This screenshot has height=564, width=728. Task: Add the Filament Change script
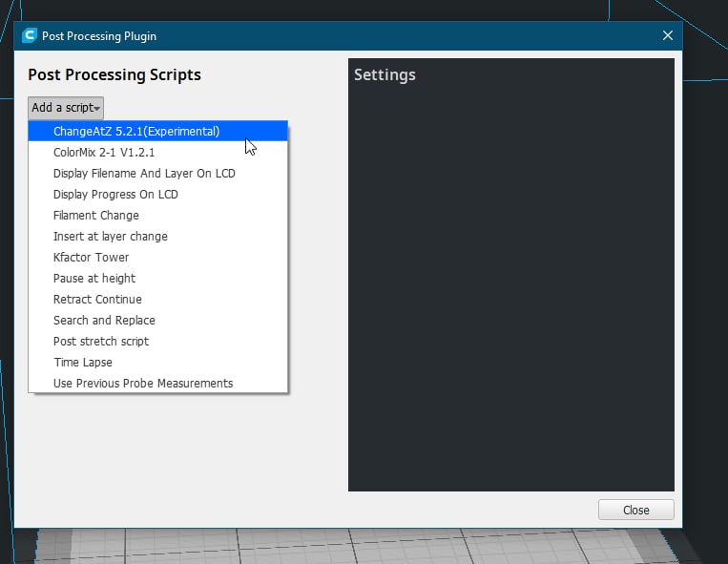157,215
